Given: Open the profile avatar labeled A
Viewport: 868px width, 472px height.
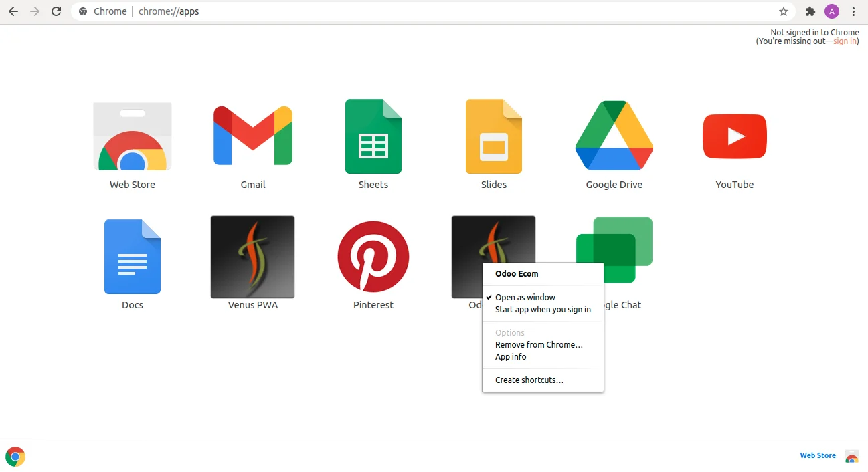Looking at the screenshot, I should coord(832,11).
